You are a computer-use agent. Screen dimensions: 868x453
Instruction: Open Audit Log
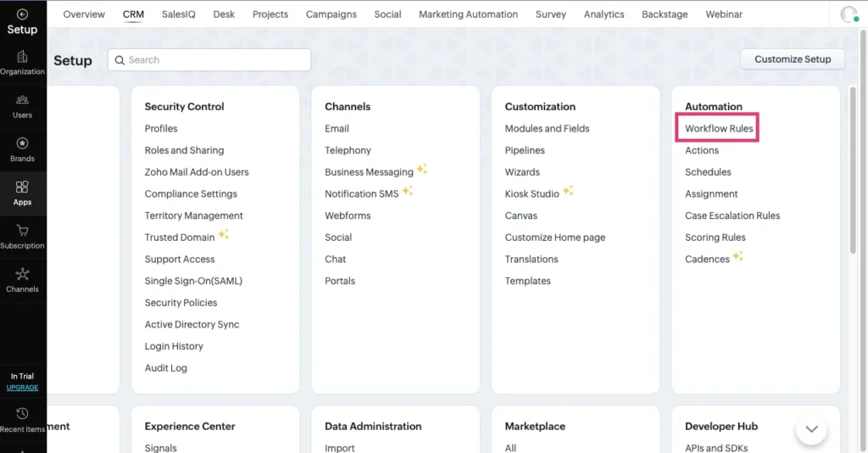click(165, 367)
